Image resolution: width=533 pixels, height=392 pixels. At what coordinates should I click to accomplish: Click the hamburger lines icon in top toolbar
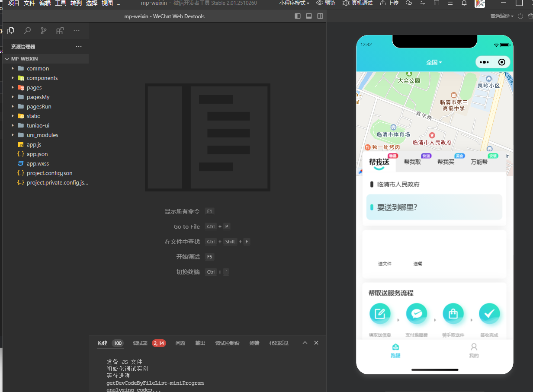coord(450,3)
